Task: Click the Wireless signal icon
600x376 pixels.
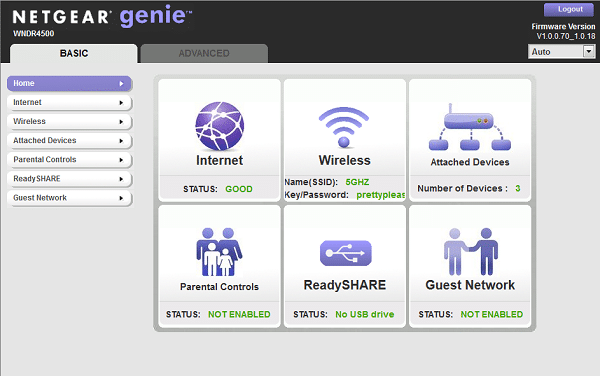Action: pyautogui.click(x=344, y=127)
